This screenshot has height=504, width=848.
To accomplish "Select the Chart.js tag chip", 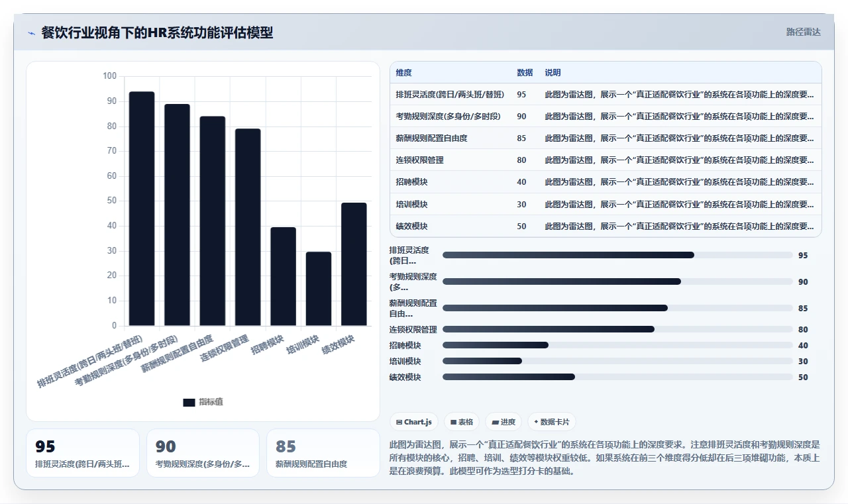I will tap(414, 422).
